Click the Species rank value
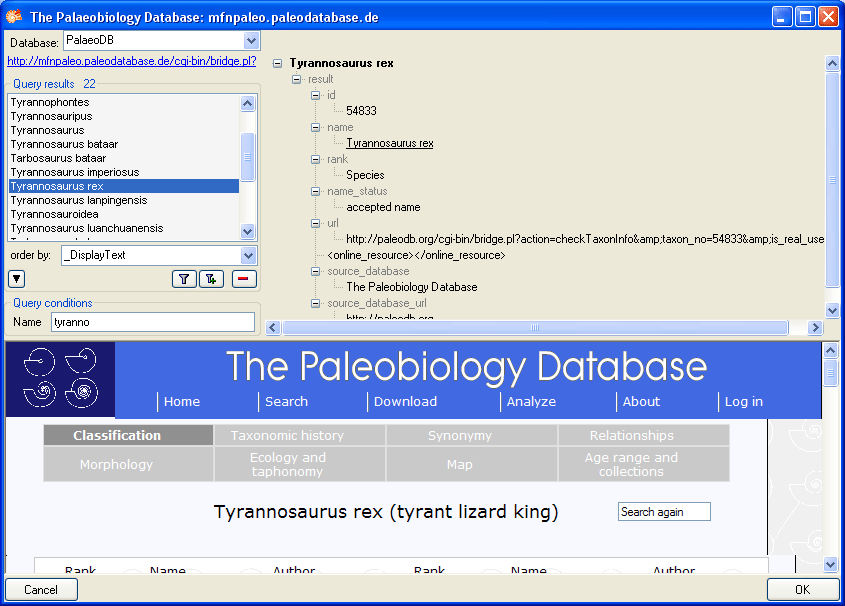 click(365, 175)
